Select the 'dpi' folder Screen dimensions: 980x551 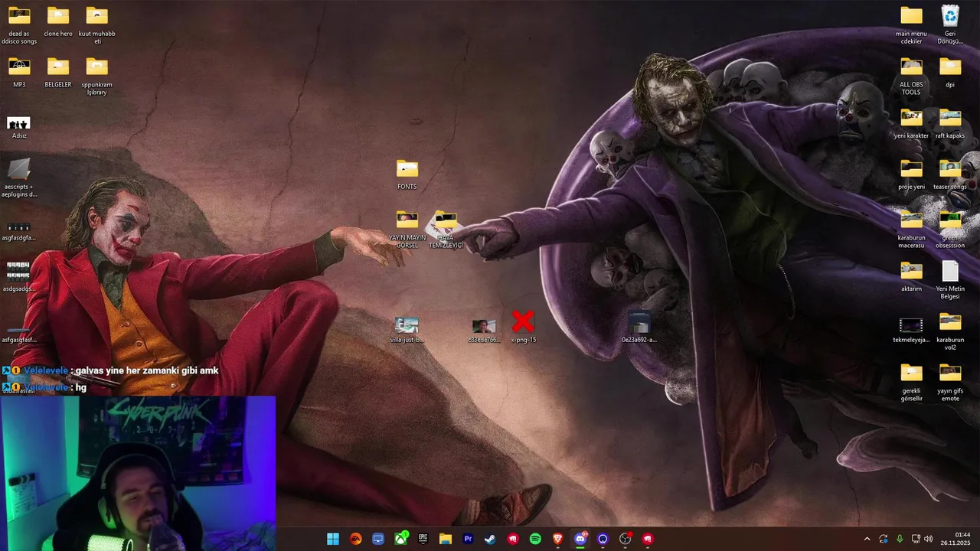(x=950, y=71)
